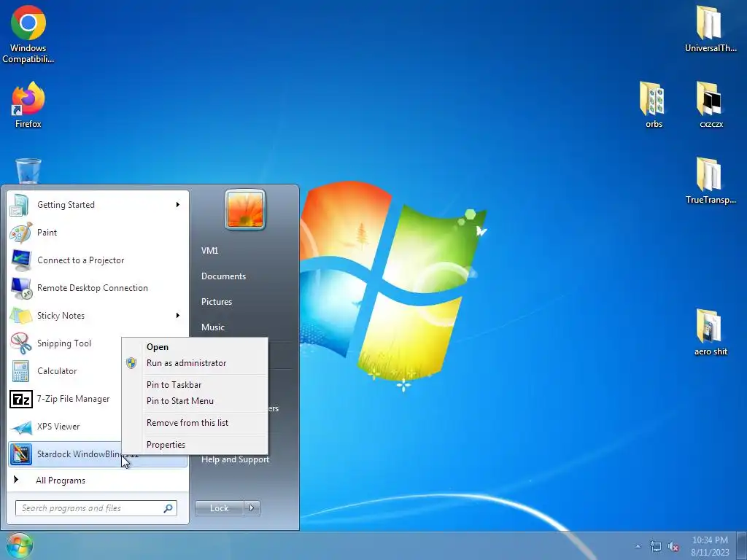Open the VM1 user folder link
Image resolution: width=747 pixels, height=560 pixels.
tap(209, 251)
